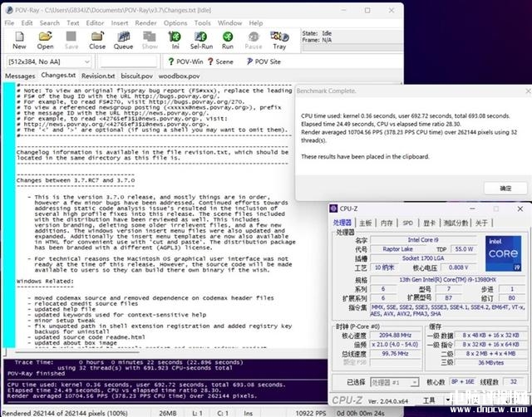Open the woodbox.pov tab
This screenshot has width=532, height=417.
pos(179,76)
